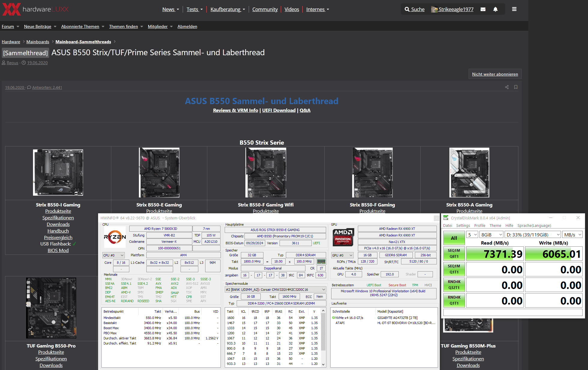Open the Settings menu in CrystalDiskMark
The width and height of the screenshot is (588, 370).
pyautogui.click(x=463, y=226)
